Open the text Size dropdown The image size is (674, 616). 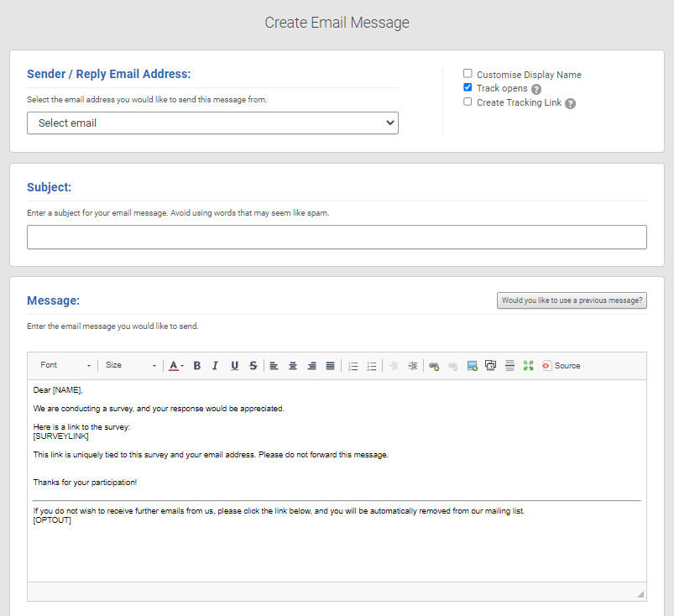pyautogui.click(x=130, y=366)
